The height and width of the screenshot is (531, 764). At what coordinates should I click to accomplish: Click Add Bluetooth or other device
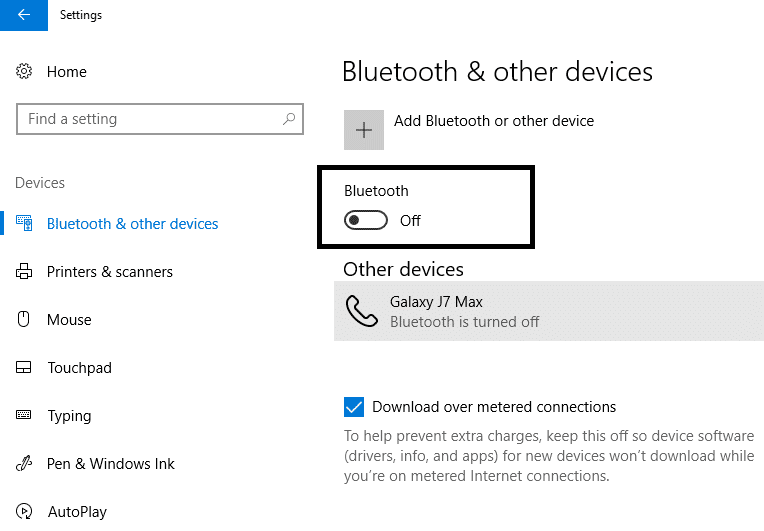coord(493,121)
